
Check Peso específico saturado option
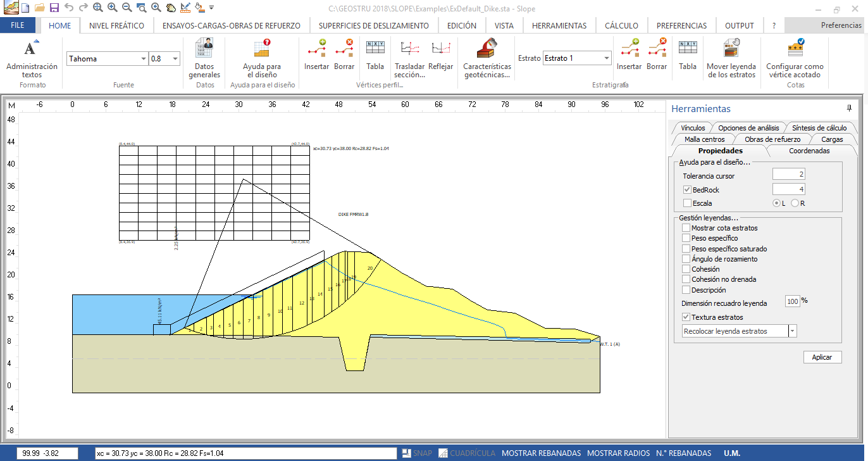686,249
